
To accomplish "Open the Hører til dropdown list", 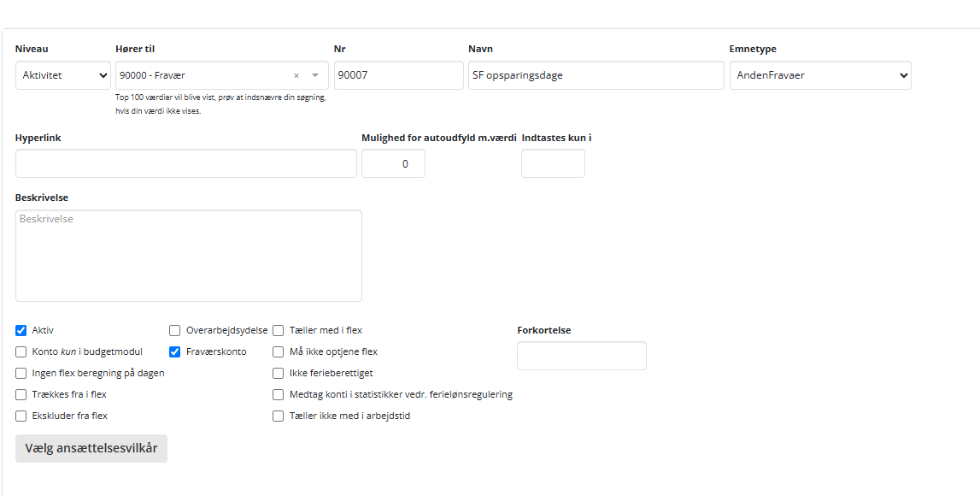I will click(x=316, y=75).
